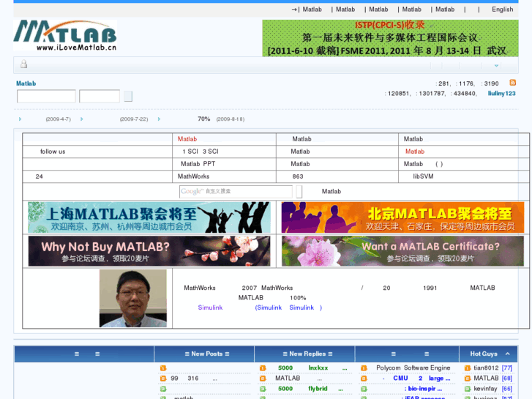Click the iLoveMatlab.cn site logo
This screenshot has height=399, width=532.
click(65, 35)
